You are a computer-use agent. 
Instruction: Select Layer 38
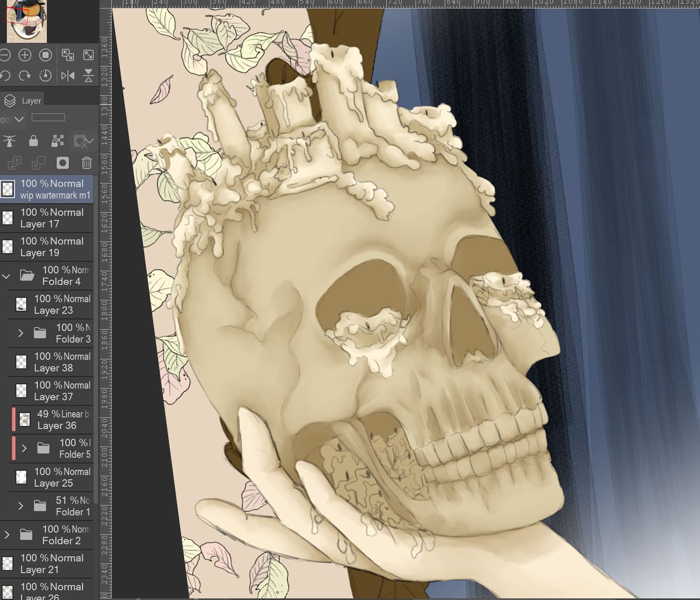point(51,362)
